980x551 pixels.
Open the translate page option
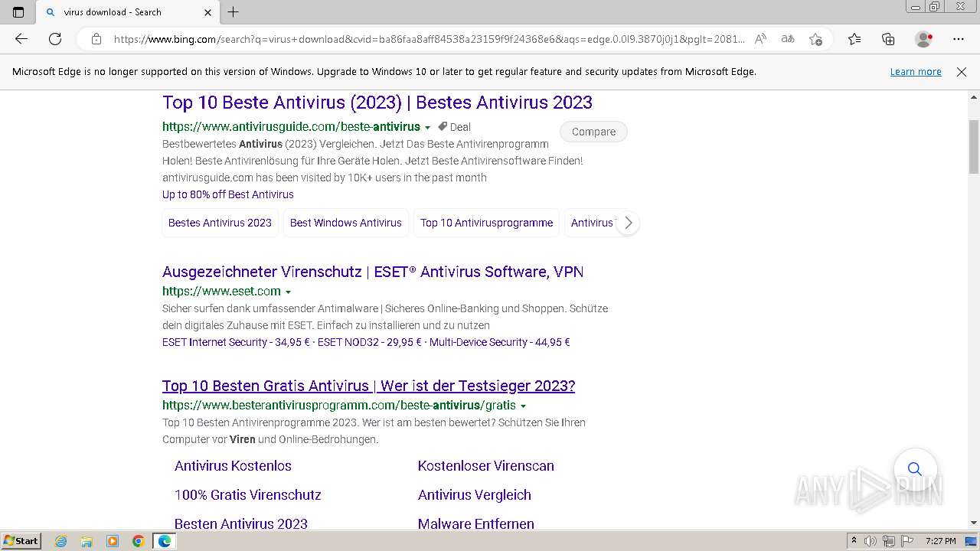tap(788, 39)
